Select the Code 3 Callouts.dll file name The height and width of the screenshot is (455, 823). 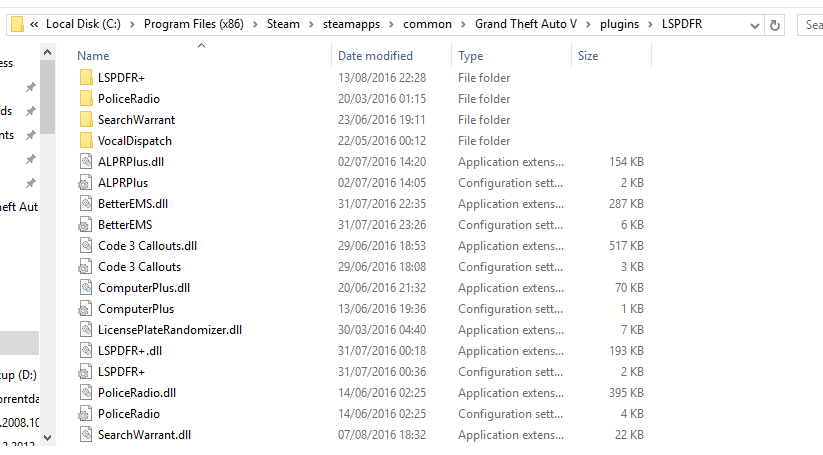147,246
